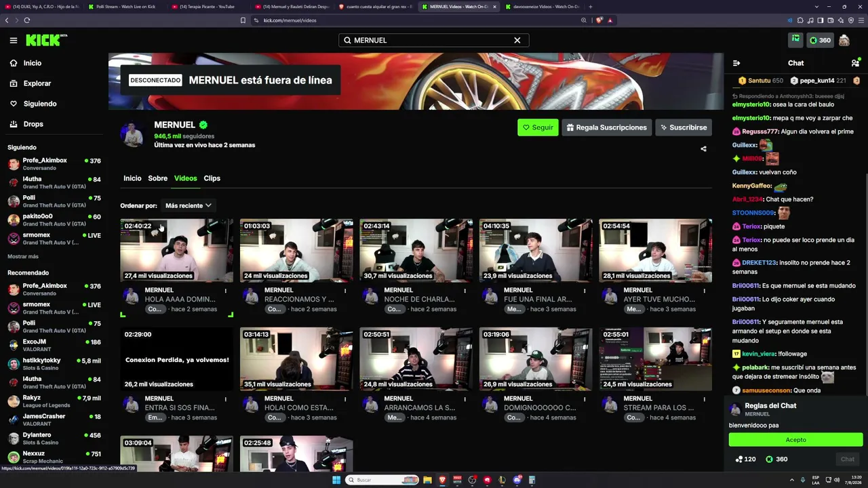Open Brave browser from taskbar
Image resolution: width=868 pixels, height=488 pixels.
click(442, 480)
